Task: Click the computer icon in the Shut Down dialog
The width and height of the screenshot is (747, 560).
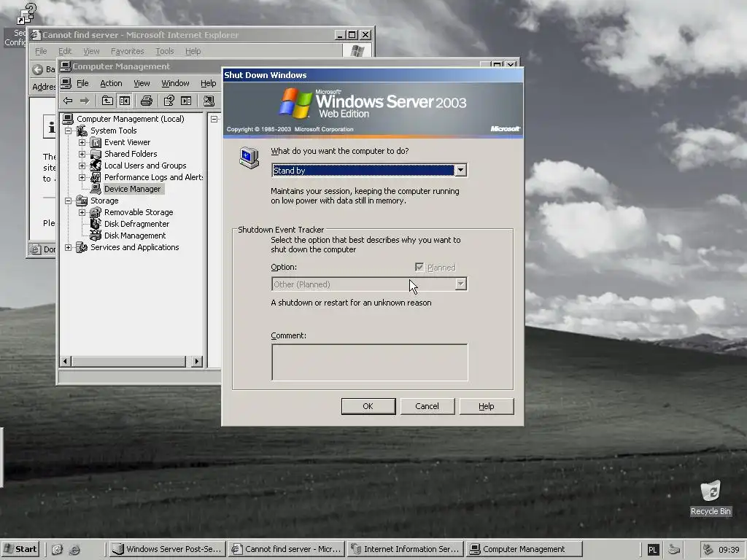Action: [249, 157]
